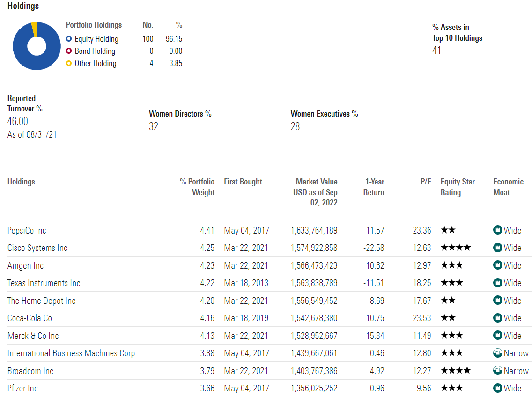The width and height of the screenshot is (532, 396).
Task: Click IBM's three-star equity rating
Action: click(x=452, y=353)
